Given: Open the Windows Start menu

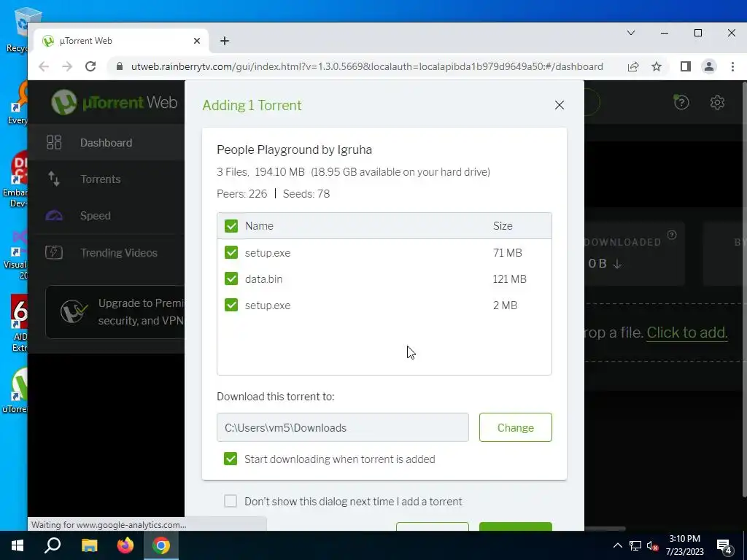Looking at the screenshot, I should click(x=18, y=545).
